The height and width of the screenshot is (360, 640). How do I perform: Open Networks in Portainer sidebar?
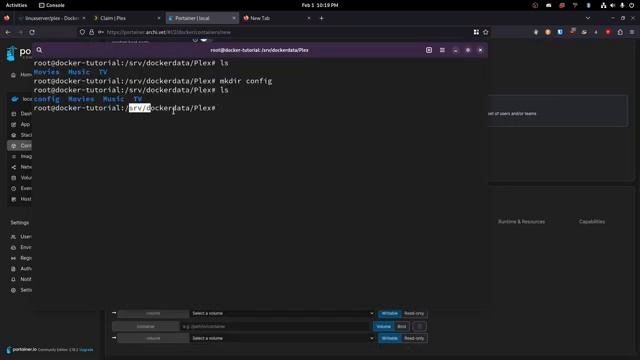tap(20, 167)
